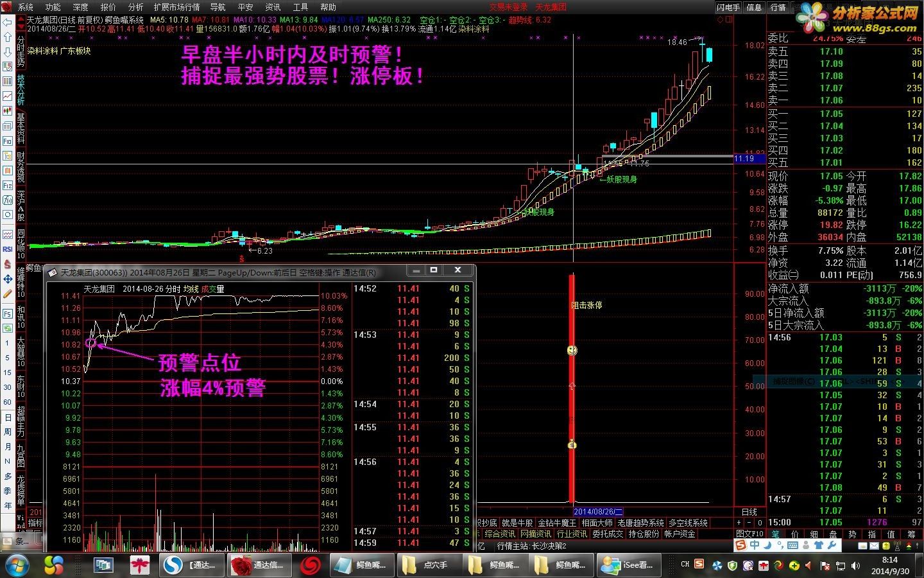
Task: Open the 委托成交 tab
Action: point(608,534)
